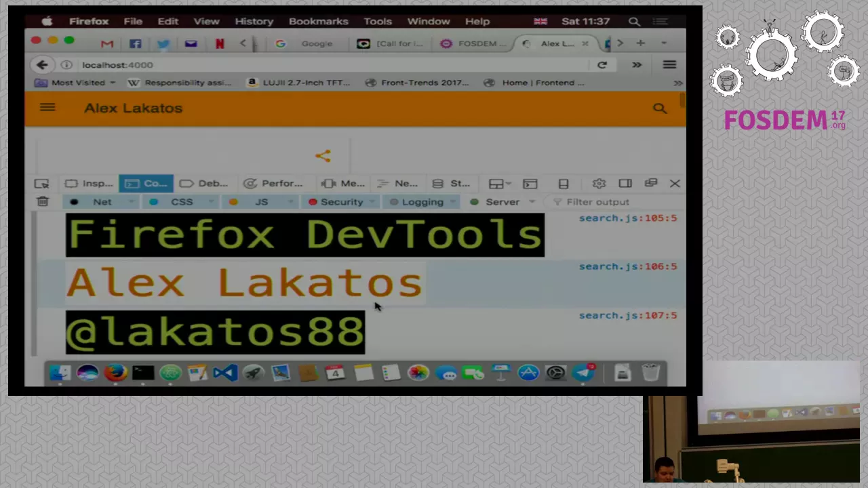The image size is (868, 488).
Task: Open Spotlight search in the menu bar
Action: [x=634, y=22]
